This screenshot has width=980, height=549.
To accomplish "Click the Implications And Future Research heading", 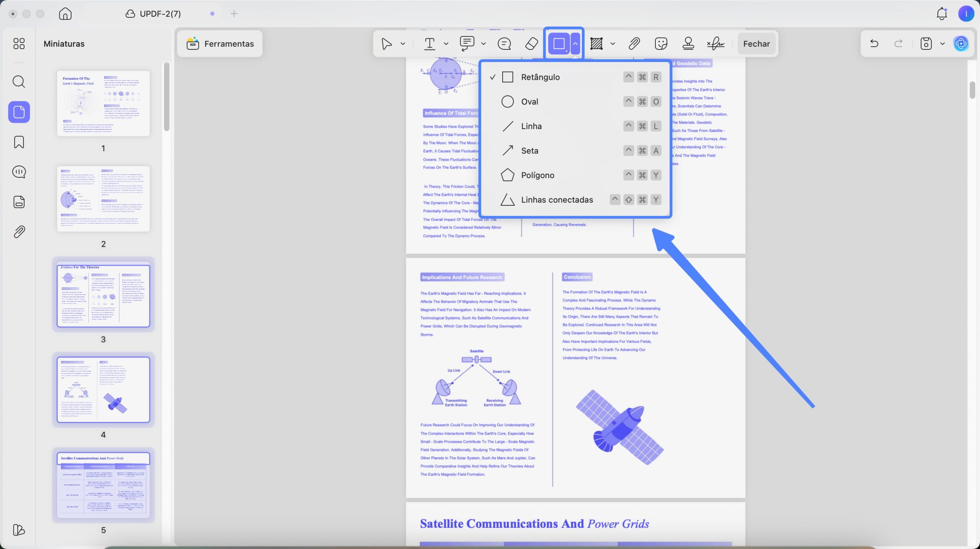I will tap(462, 277).
